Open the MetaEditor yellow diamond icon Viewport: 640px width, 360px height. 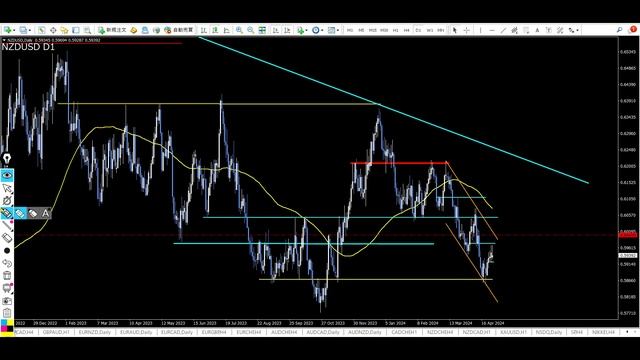click(x=133, y=30)
